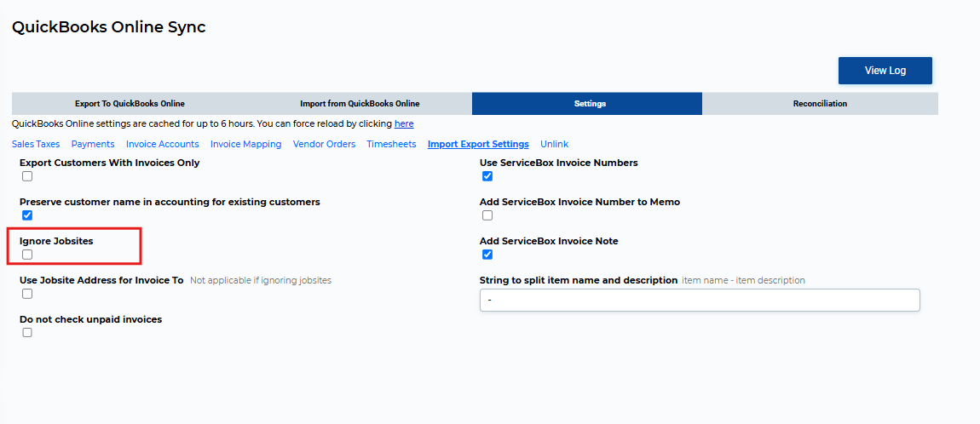The height and width of the screenshot is (424, 980).
Task: Click 'Do not check unpaid invoices' label text
Action: [90, 319]
